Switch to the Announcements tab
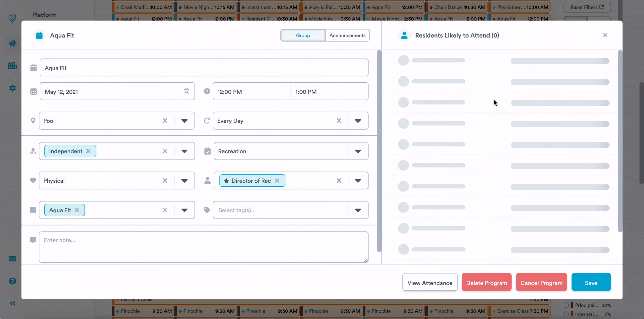Screen dimensions: 644x319 (347, 35)
